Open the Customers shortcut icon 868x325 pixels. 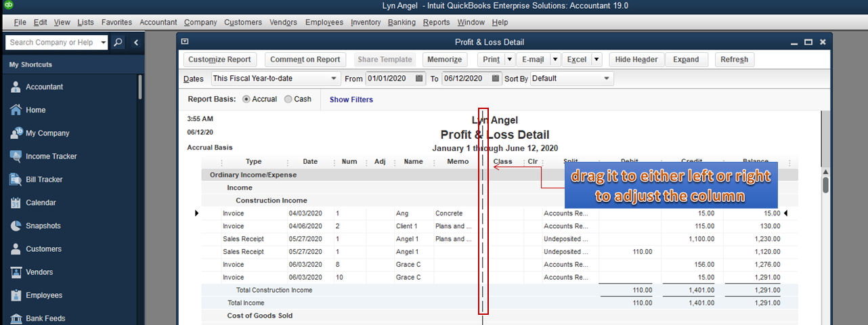[x=16, y=248]
